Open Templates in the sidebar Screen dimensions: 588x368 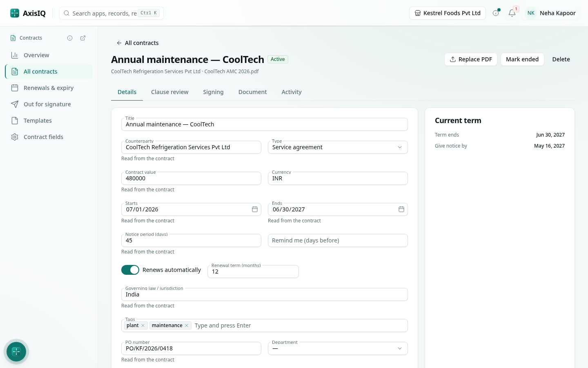click(x=49, y=121)
